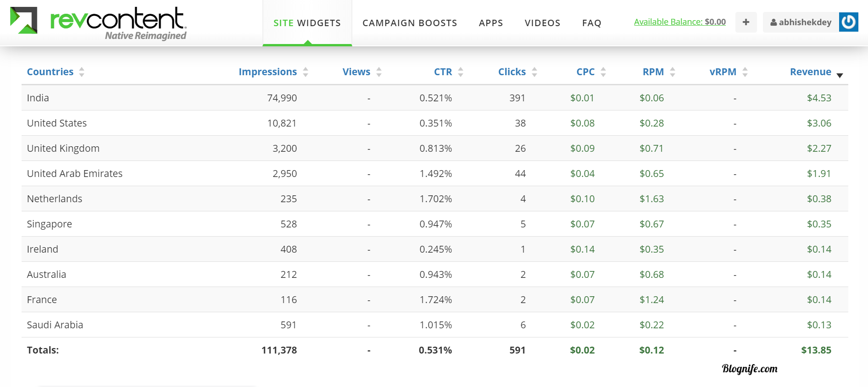
Task: Sort table by vRPM column
Action: click(723, 72)
